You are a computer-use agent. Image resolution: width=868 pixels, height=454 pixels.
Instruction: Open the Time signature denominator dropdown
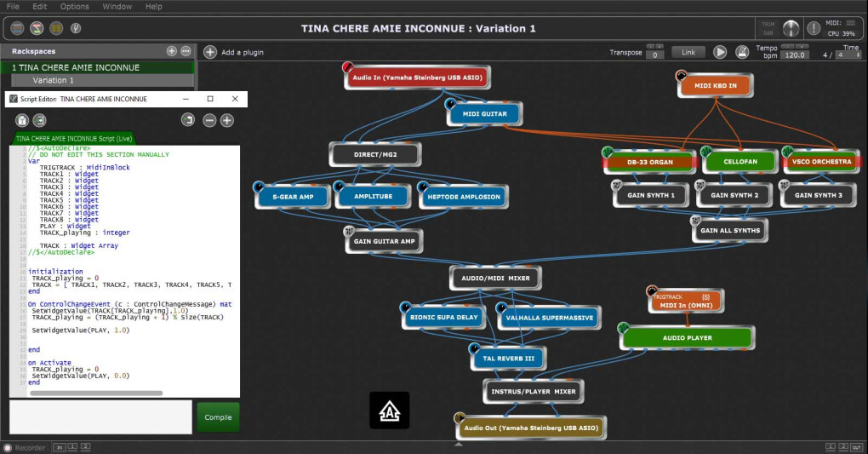click(x=848, y=55)
